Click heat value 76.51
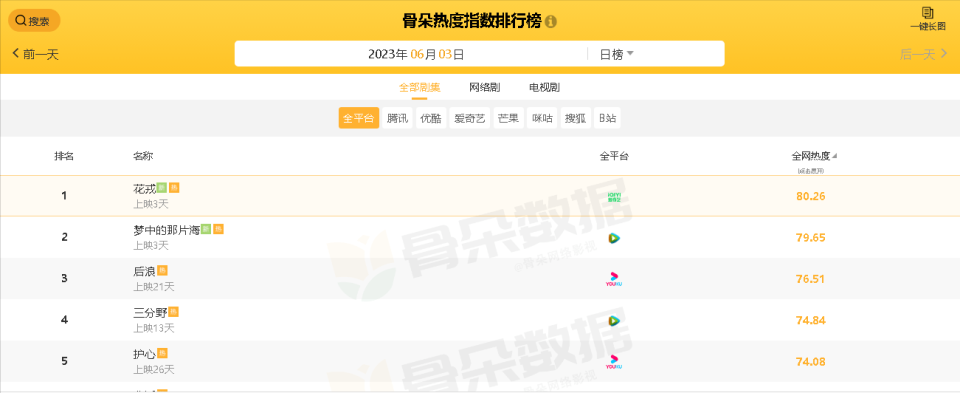The height and width of the screenshot is (393, 960). click(x=811, y=279)
